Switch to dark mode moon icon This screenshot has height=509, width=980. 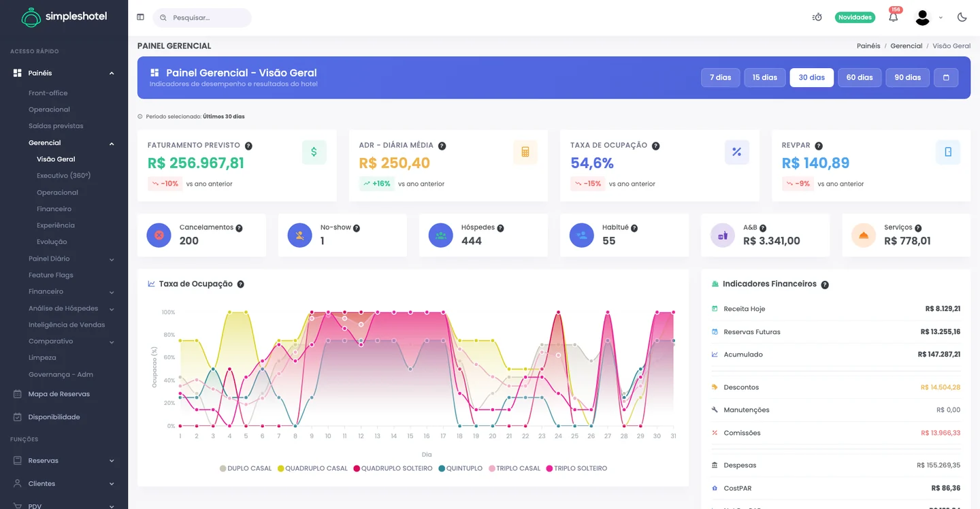[x=962, y=17]
